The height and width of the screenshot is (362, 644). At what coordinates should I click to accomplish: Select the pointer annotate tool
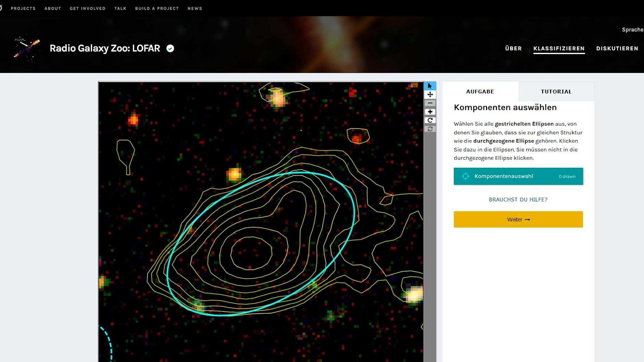[x=430, y=86]
